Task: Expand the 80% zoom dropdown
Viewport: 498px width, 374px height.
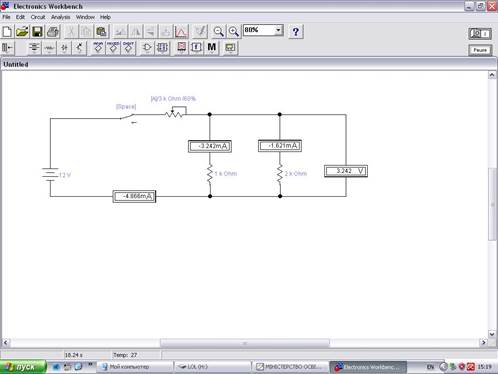Action: pyautogui.click(x=279, y=30)
